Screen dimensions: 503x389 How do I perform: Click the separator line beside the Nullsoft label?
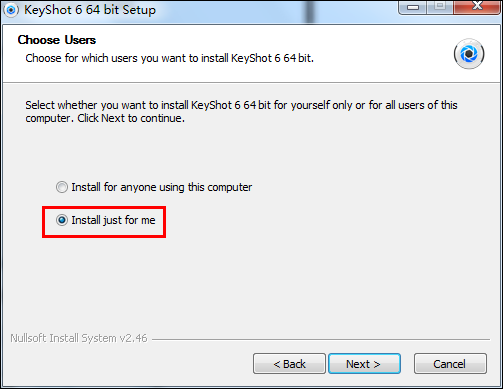(321, 340)
